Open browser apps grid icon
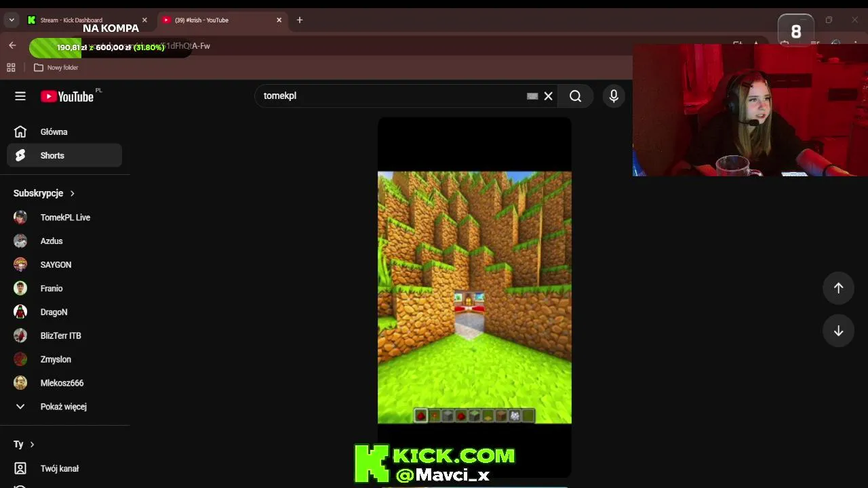 (11, 67)
